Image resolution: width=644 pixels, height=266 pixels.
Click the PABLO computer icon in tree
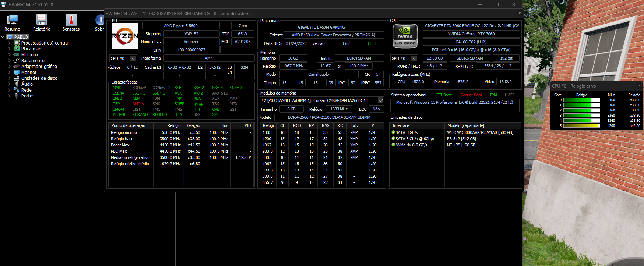pyautogui.click(x=10, y=37)
